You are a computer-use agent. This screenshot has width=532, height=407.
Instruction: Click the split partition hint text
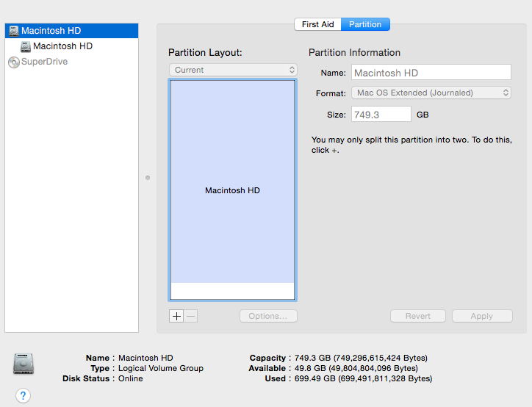pos(411,145)
